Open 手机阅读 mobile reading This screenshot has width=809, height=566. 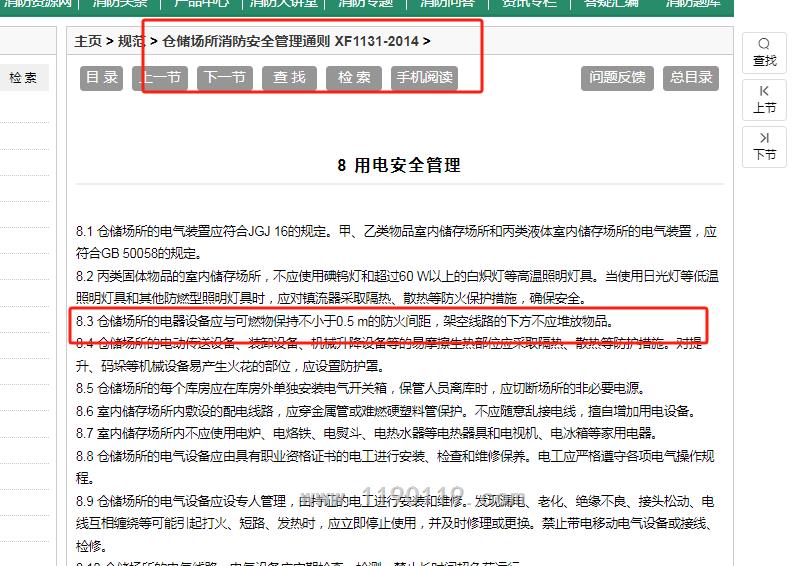coord(424,78)
